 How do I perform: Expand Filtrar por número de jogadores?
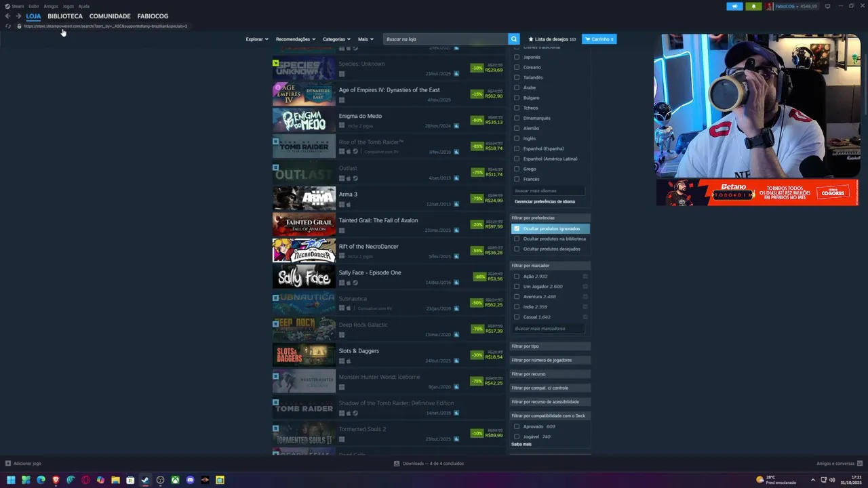click(551, 360)
